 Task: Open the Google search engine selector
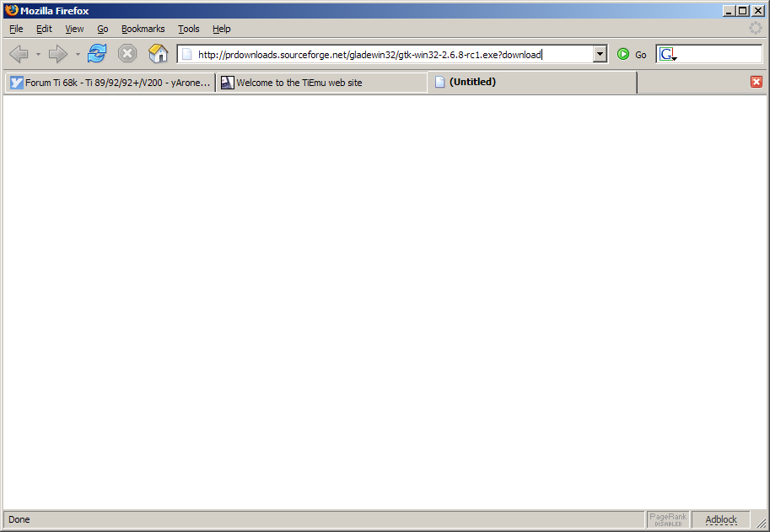[668, 55]
